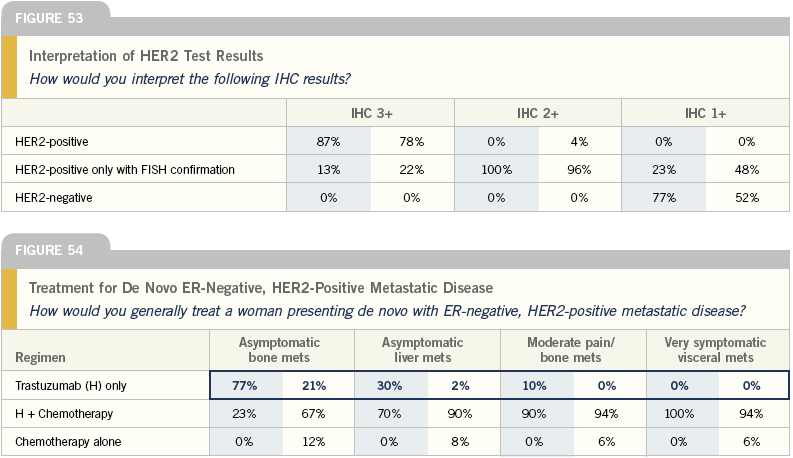Click the 96% cell under IHC 2+

tap(580, 170)
